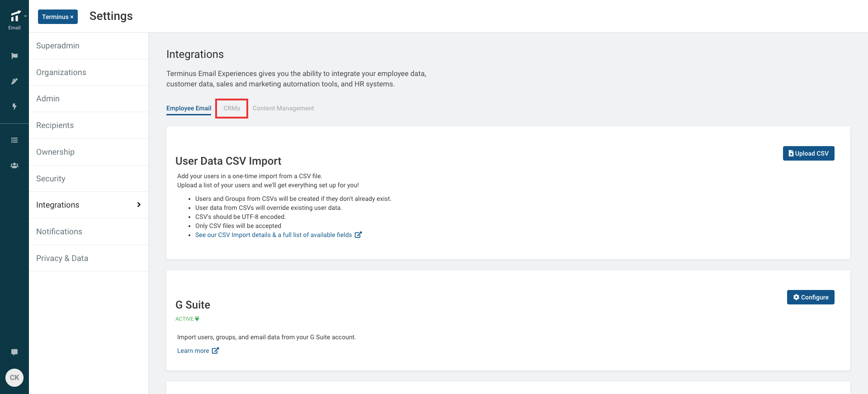Open the flag icon in sidebar
Viewport: 868px width, 394px height.
(14, 56)
